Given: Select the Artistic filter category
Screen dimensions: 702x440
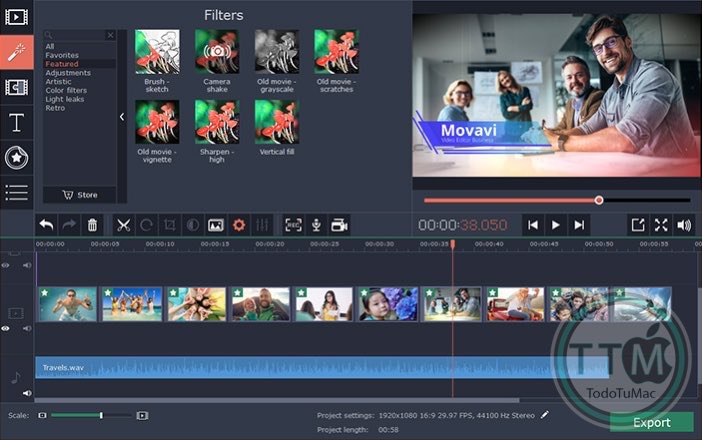Looking at the screenshot, I should click(58, 81).
